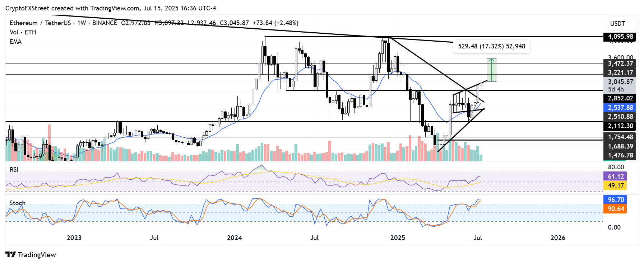Select the green price projection box
This screenshot has height=264, width=644.
tap(492, 70)
